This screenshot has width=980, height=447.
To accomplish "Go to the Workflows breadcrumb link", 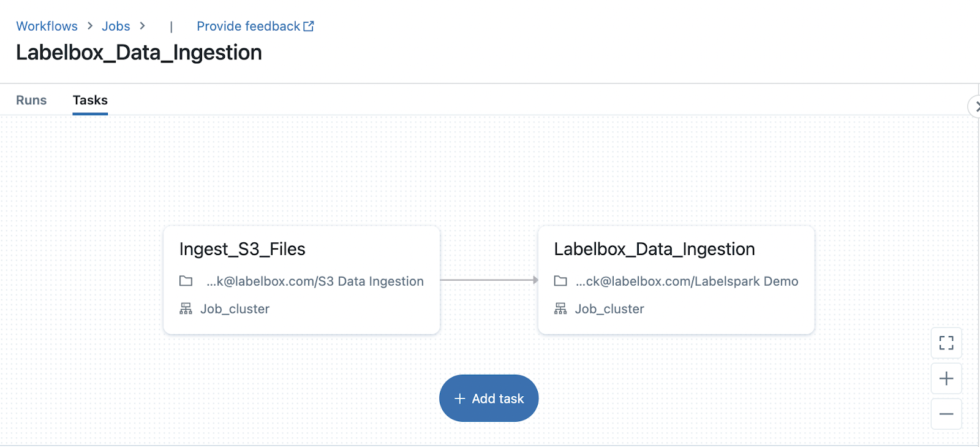I will (x=47, y=26).
